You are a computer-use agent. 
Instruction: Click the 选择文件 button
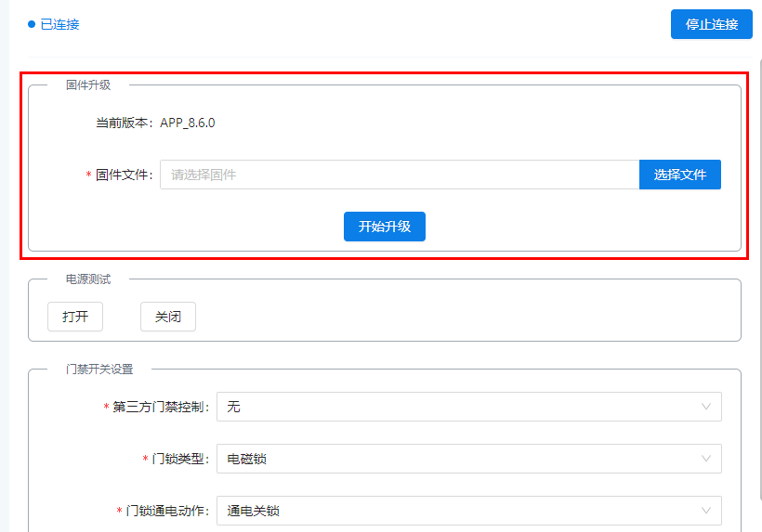[679, 175]
